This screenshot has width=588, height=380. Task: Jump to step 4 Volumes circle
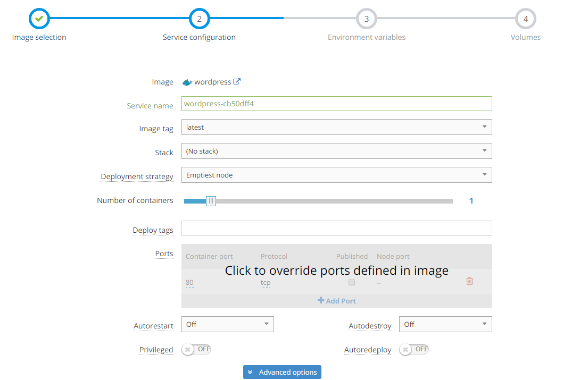click(525, 19)
